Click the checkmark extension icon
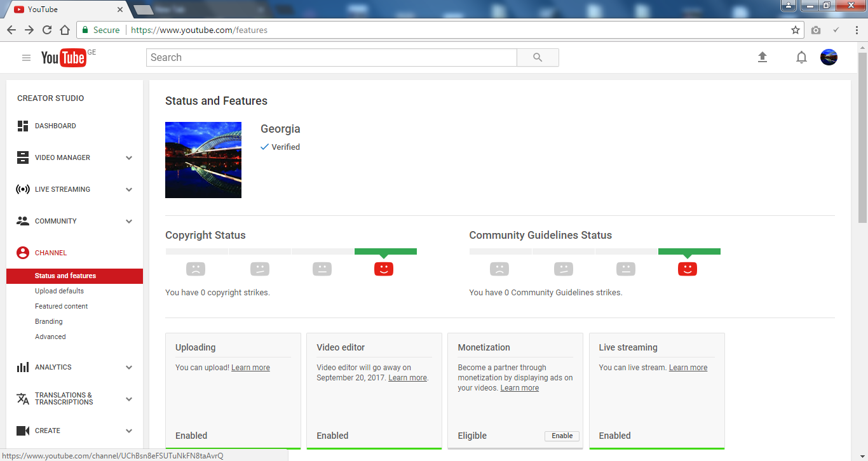 click(x=836, y=30)
